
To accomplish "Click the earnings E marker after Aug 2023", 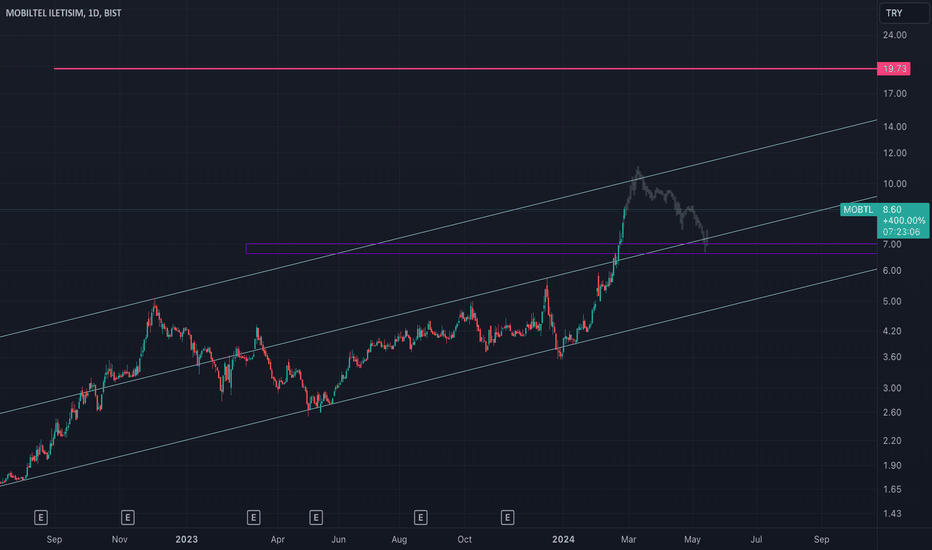I will (x=420, y=517).
